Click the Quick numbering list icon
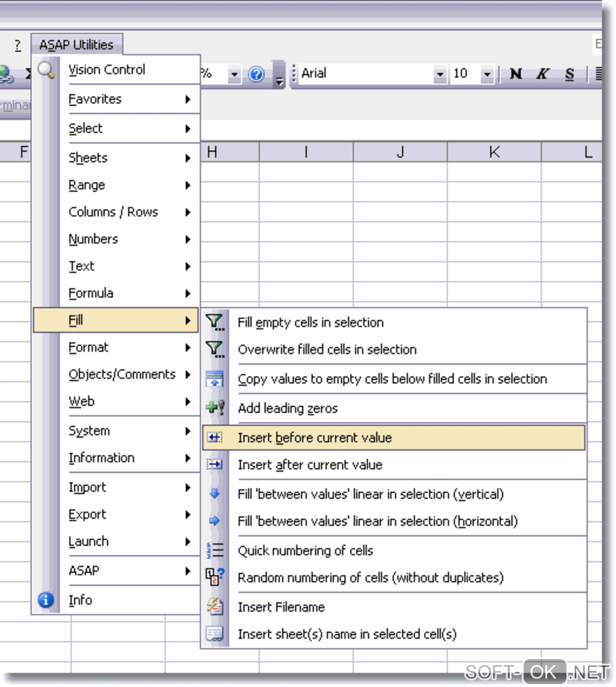This screenshot has height=687, width=616. pyautogui.click(x=215, y=550)
